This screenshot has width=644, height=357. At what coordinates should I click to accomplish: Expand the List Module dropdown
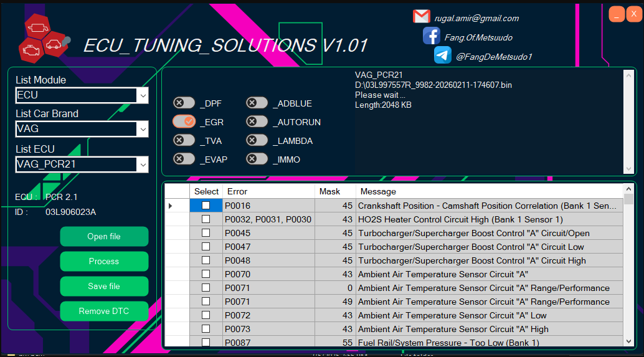tap(143, 95)
